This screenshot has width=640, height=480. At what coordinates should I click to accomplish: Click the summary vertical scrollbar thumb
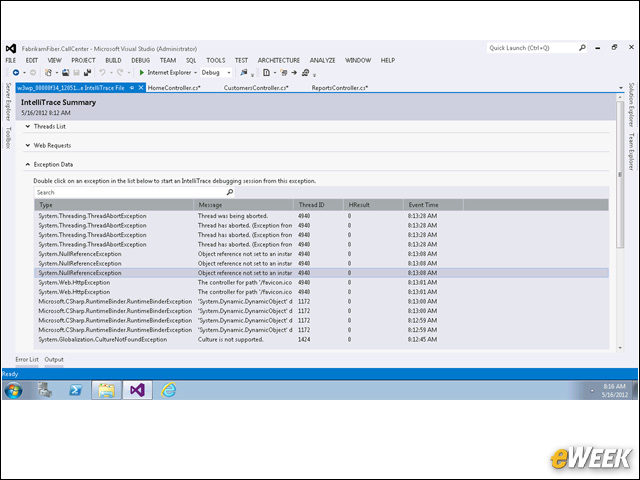[x=620, y=174]
